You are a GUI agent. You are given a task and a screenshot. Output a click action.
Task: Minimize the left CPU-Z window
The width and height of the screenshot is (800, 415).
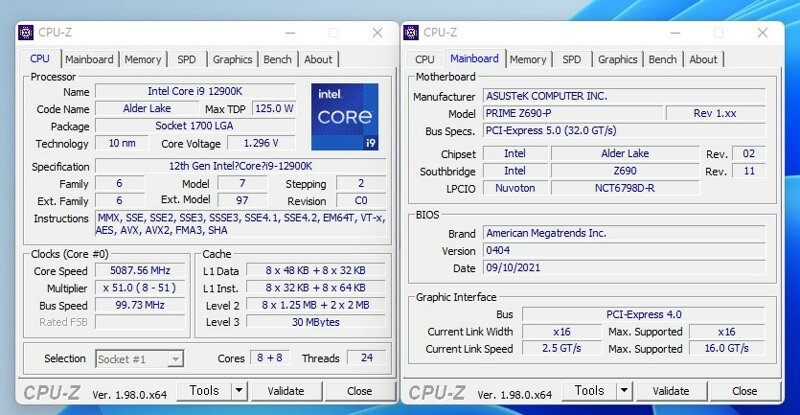(290, 33)
